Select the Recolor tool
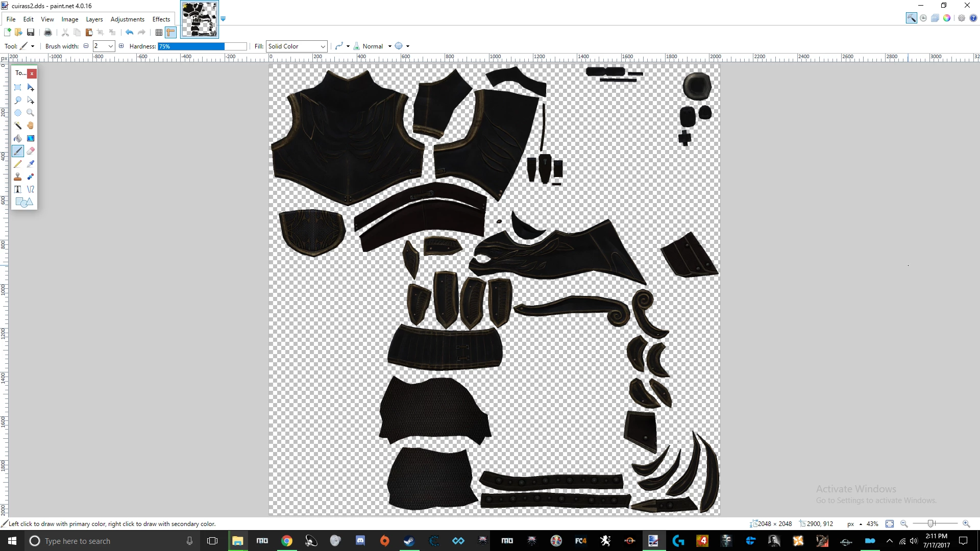The height and width of the screenshot is (551, 980). coord(31,177)
